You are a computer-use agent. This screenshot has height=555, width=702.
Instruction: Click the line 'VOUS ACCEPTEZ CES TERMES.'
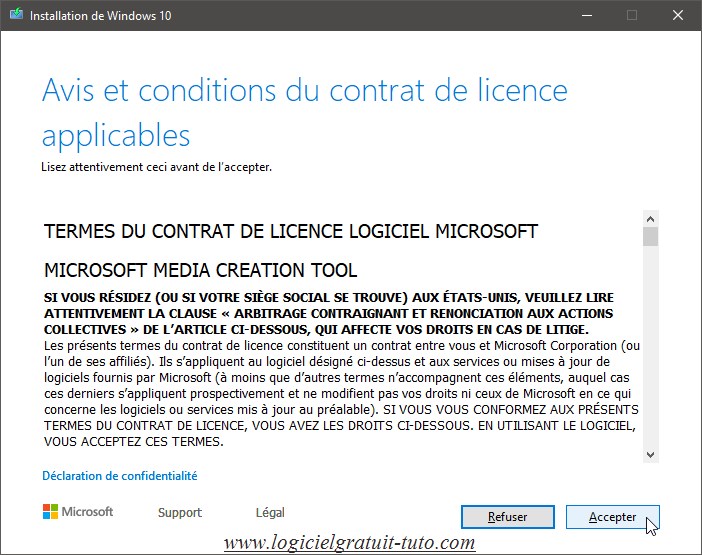(x=133, y=442)
